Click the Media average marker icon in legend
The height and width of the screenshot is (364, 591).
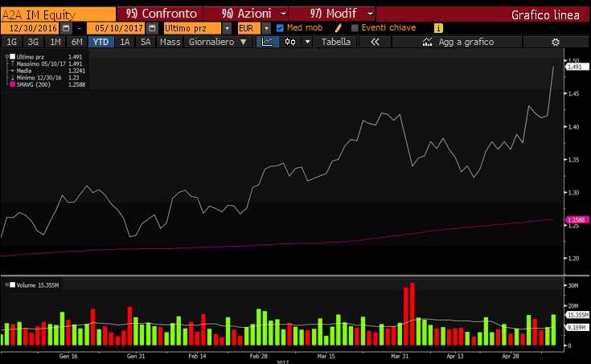coord(12,71)
